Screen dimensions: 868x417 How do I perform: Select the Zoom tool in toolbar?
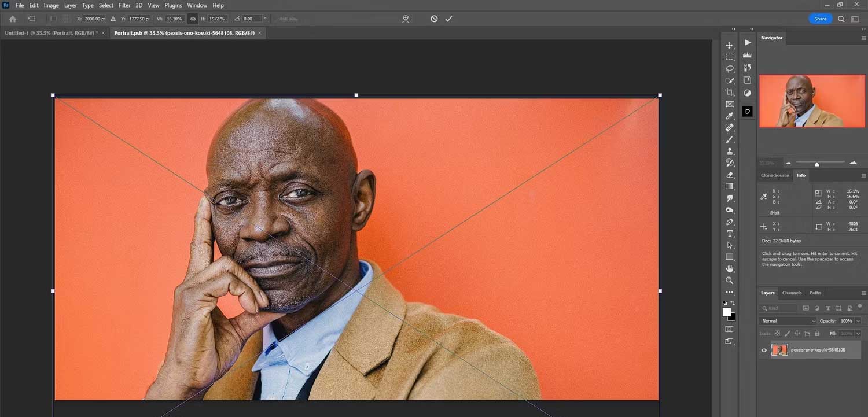pyautogui.click(x=730, y=281)
